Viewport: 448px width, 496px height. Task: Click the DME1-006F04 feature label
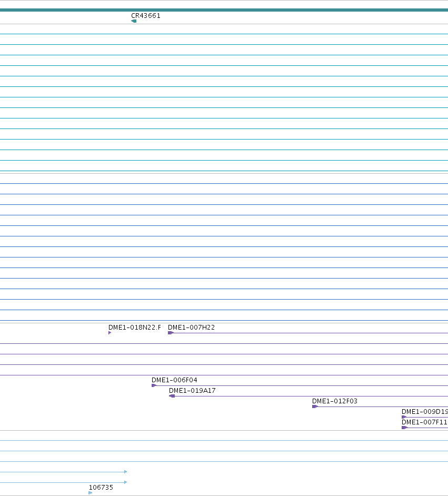(175, 380)
